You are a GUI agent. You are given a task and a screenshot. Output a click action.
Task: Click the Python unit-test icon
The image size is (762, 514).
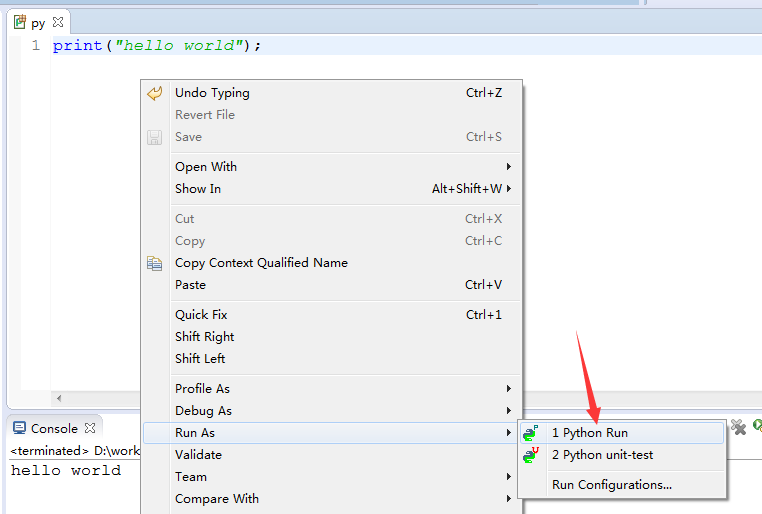(531, 455)
